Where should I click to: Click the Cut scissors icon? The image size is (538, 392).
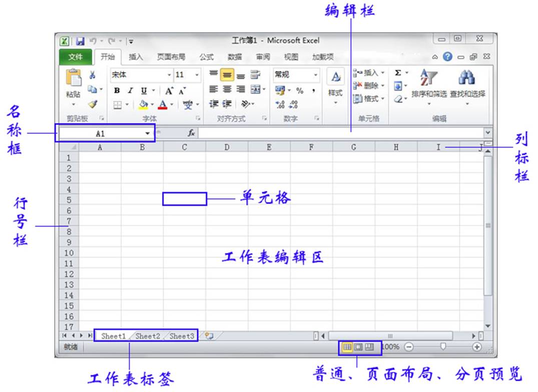[x=92, y=74]
